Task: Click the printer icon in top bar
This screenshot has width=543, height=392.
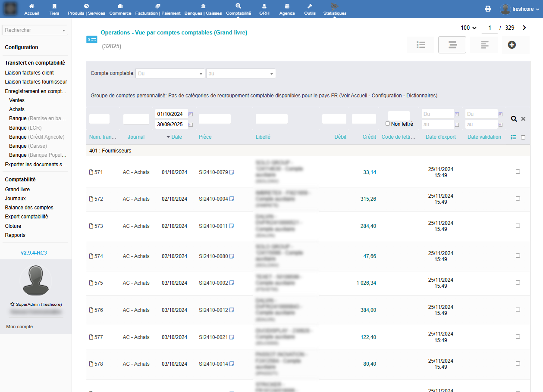Action: [488, 9]
